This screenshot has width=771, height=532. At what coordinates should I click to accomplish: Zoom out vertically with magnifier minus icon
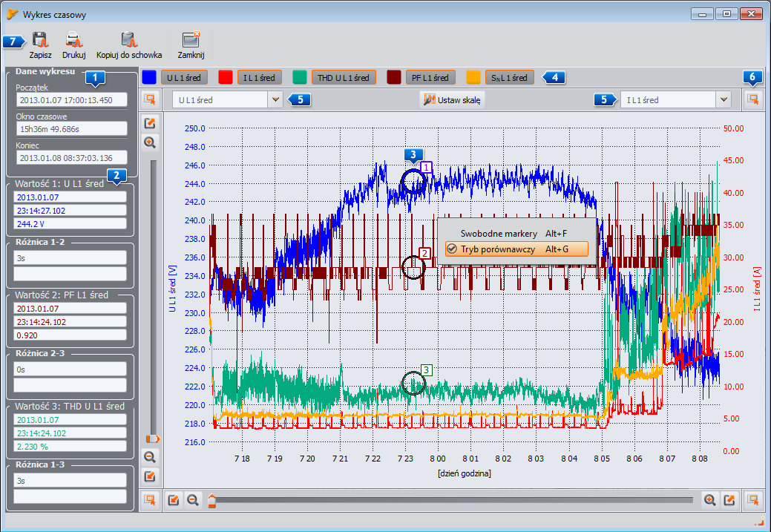click(x=150, y=457)
